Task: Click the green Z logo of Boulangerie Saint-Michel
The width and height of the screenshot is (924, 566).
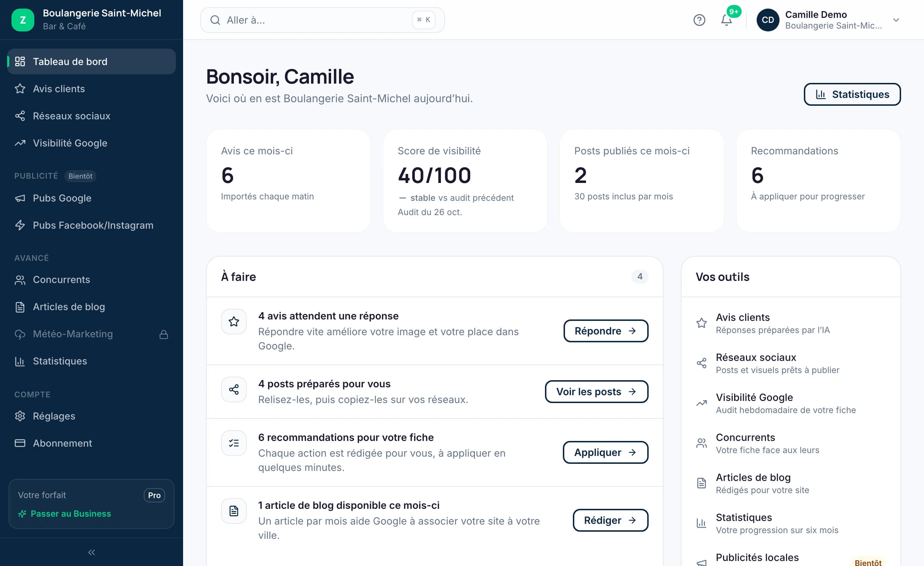Action: [x=23, y=20]
